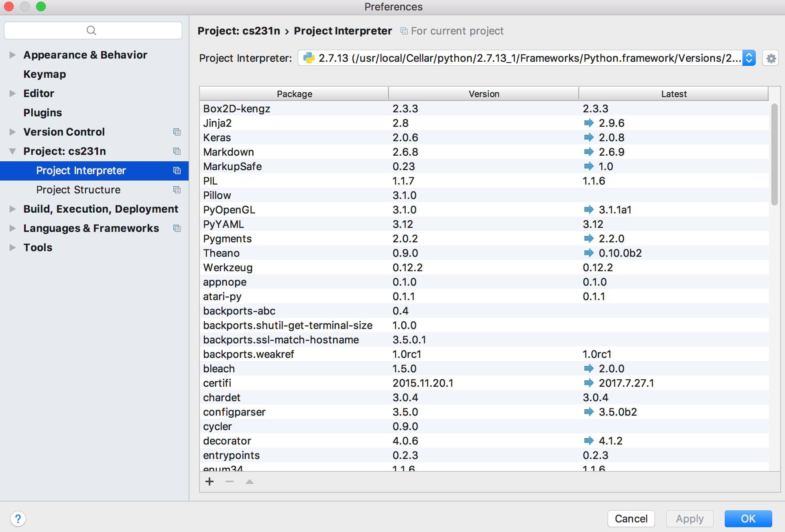Expand the Build, Execution, Deployment section
785x532 pixels.
coord(12,209)
